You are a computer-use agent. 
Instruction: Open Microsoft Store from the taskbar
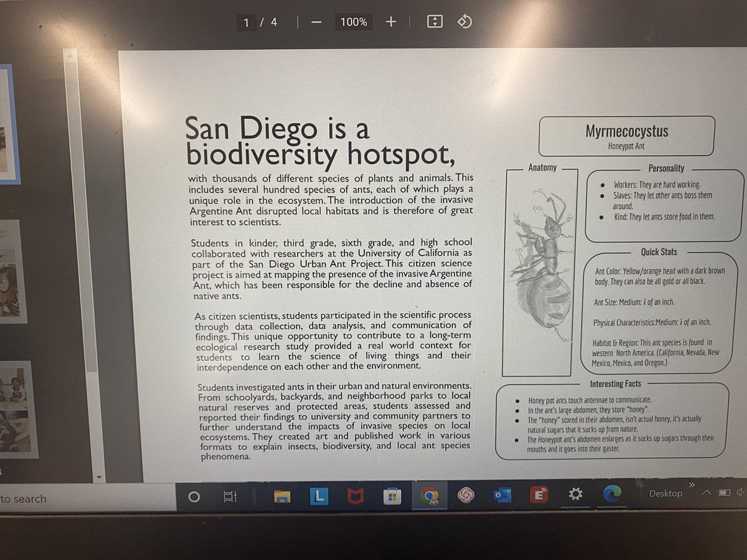coord(392,496)
